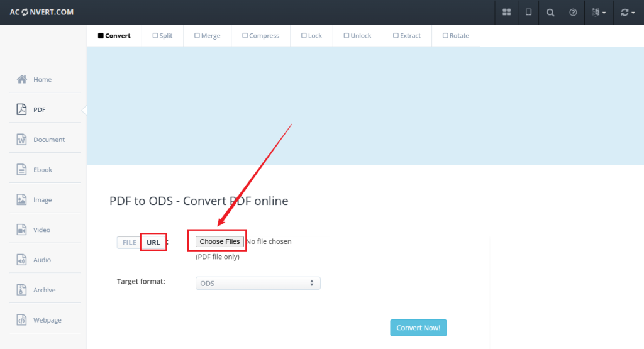This screenshot has width=644, height=349.
Task: Click the Compress tab checkbox square
Action: pyautogui.click(x=245, y=36)
